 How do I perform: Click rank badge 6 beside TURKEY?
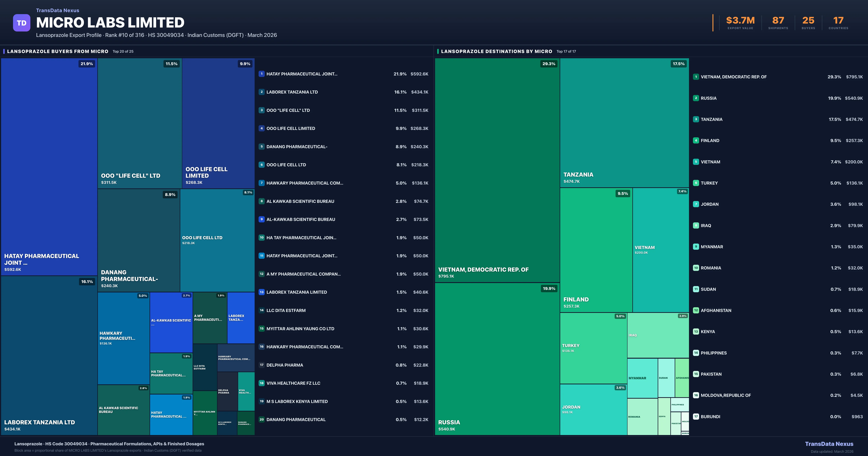pyautogui.click(x=696, y=183)
